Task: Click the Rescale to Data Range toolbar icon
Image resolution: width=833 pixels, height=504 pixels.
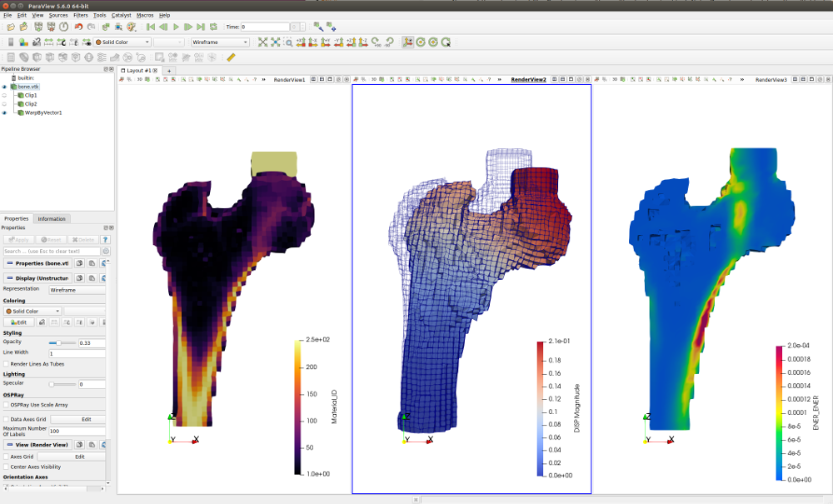Action: [x=49, y=42]
